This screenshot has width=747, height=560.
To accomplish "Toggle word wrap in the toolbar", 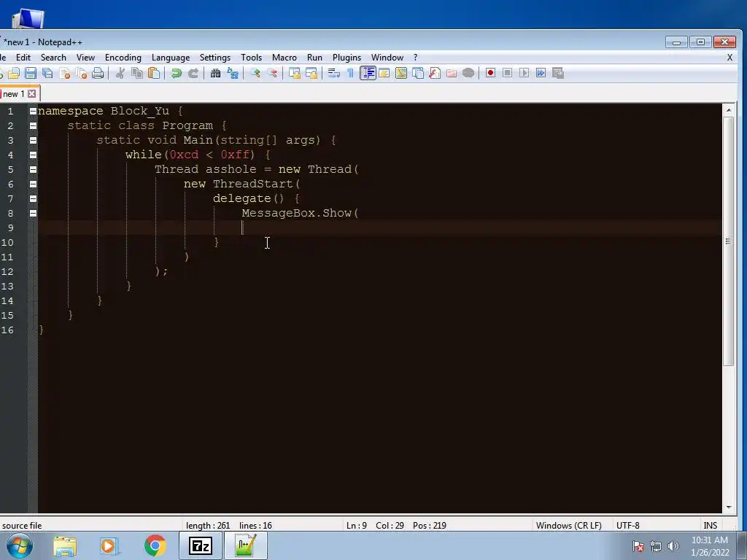I will coord(333,73).
